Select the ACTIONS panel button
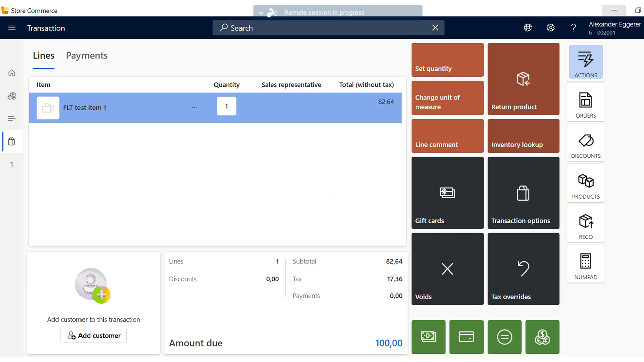Viewport: 644px width, 362px height. tap(586, 62)
